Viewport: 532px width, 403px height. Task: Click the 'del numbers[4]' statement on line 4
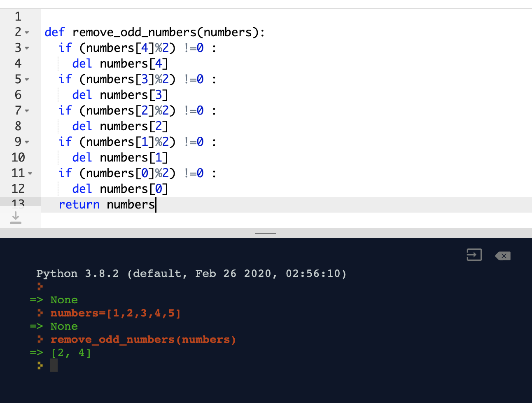[x=120, y=64]
